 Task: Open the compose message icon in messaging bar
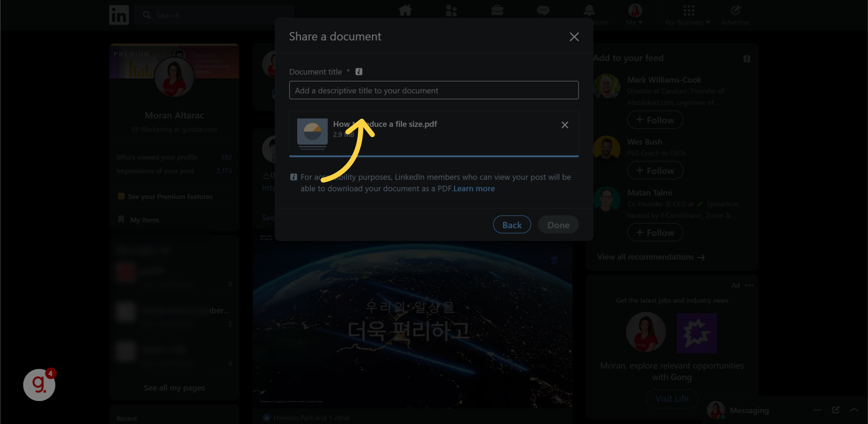(x=836, y=410)
